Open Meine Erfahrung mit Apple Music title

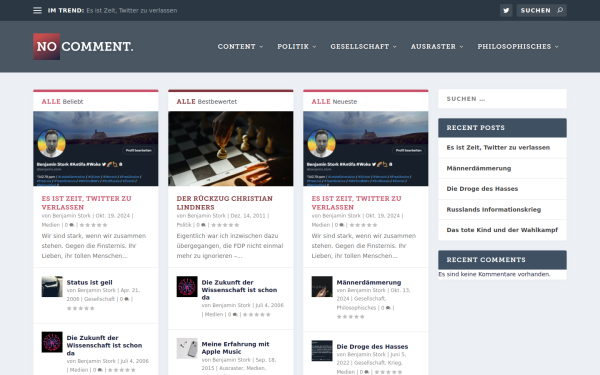235,348
